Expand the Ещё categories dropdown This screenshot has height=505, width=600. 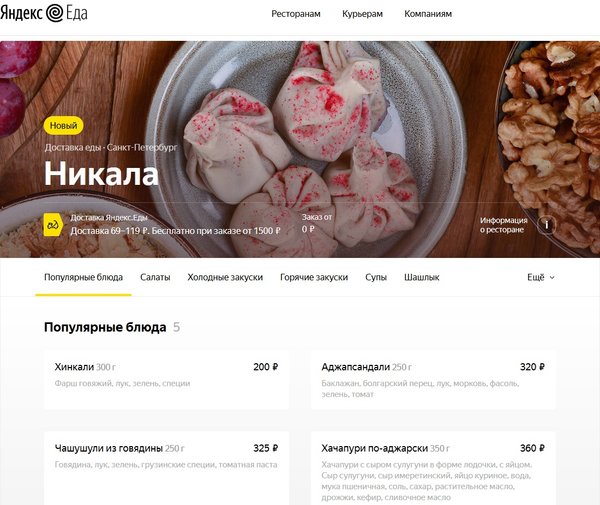point(541,277)
